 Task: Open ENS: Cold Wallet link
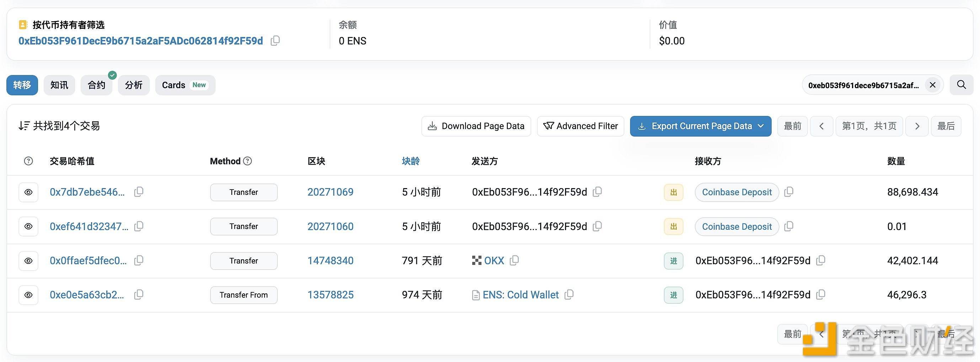pyautogui.click(x=521, y=295)
